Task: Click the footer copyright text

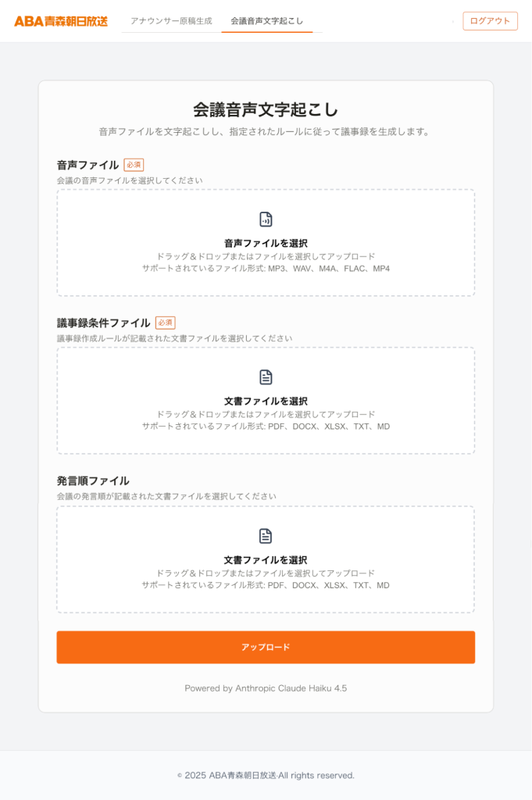Action: (x=266, y=776)
